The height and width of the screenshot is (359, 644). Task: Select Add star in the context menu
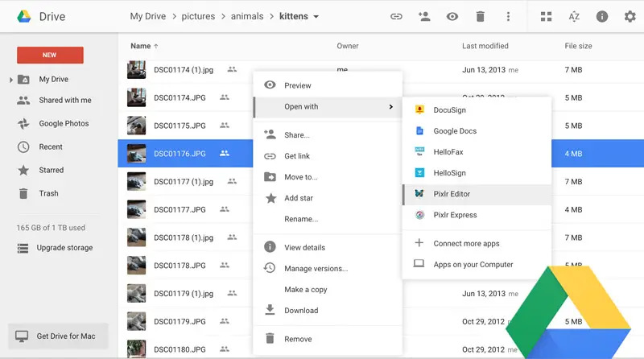point(328,198)
